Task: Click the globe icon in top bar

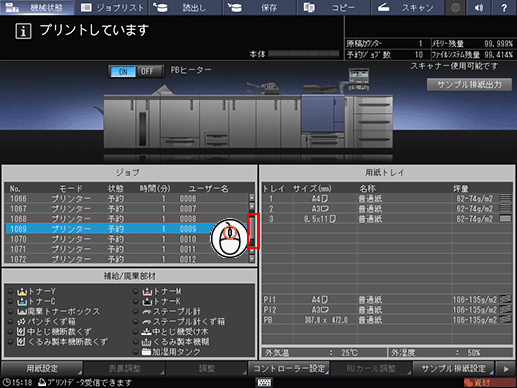Action: pyautogui.click(x=455, y=7)
